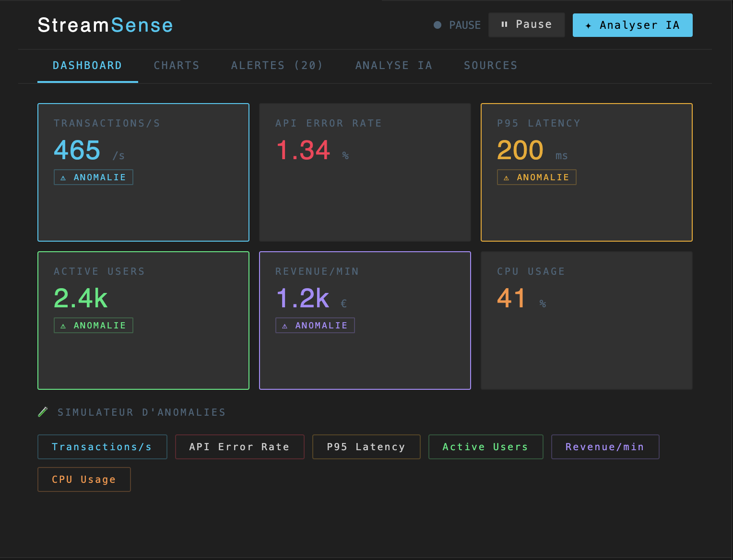
Task: Launch analysis with the Analyser IA button
Action: coord(632,25)
